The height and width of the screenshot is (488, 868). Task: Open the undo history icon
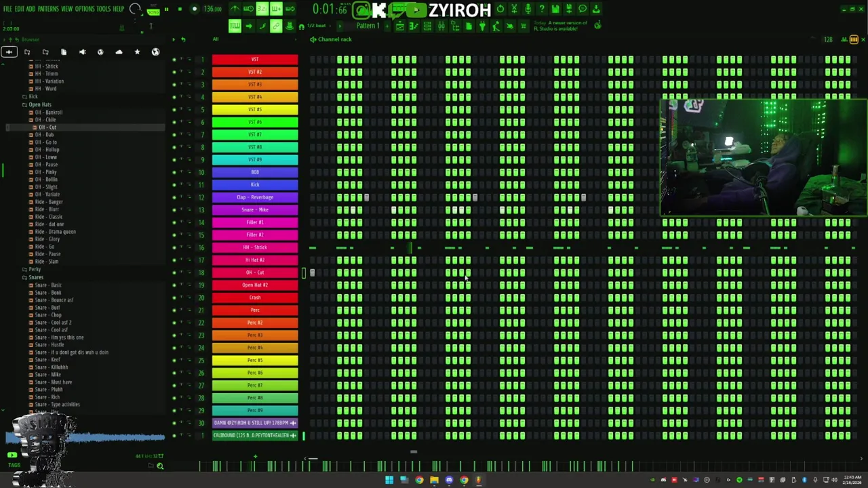tap(500, 9)
